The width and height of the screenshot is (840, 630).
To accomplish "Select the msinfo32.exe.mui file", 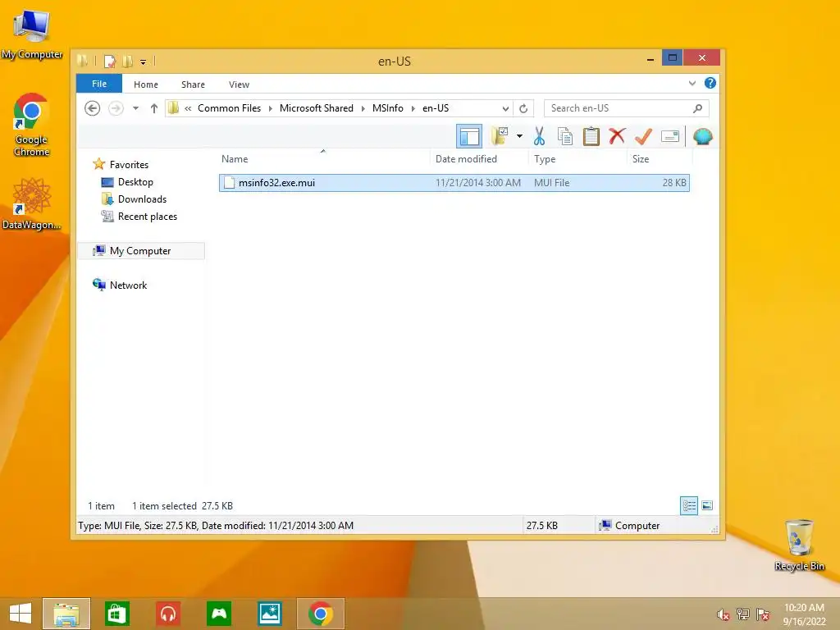I will coord(454,183).
